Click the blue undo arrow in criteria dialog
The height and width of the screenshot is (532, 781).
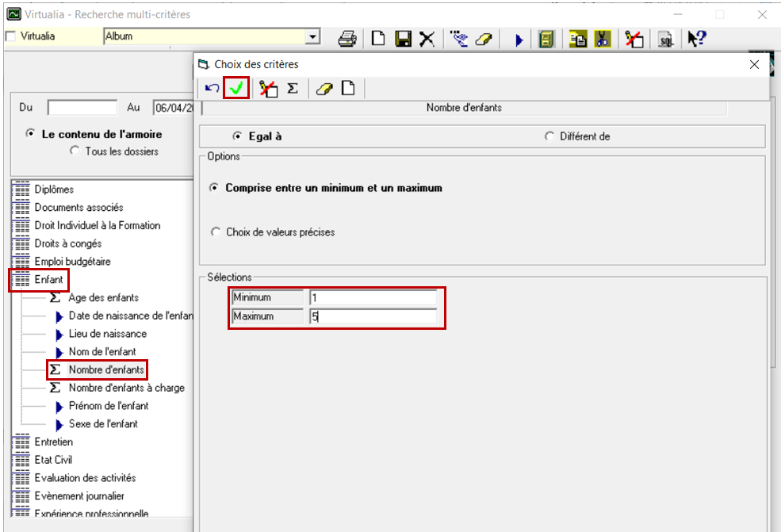pyautogui.click(x=212, y=89)
